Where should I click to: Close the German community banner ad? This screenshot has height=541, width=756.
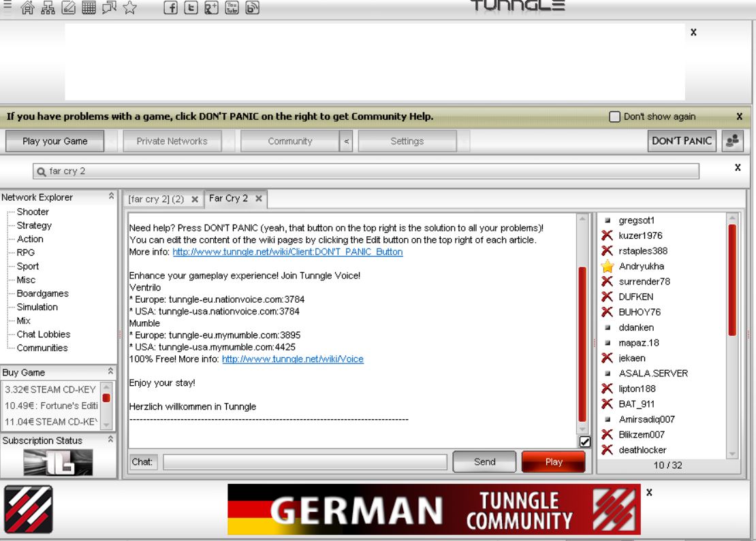(x=650, y=492)
